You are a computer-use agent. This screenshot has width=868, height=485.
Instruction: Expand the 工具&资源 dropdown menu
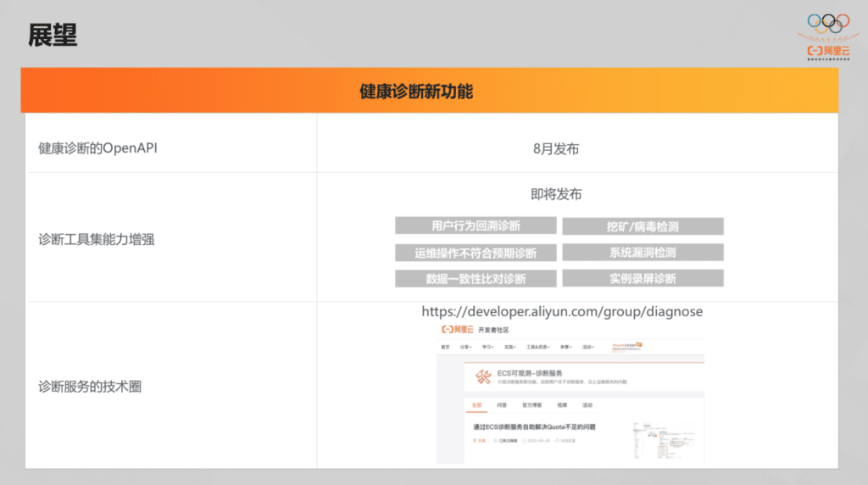coord(537,347)
